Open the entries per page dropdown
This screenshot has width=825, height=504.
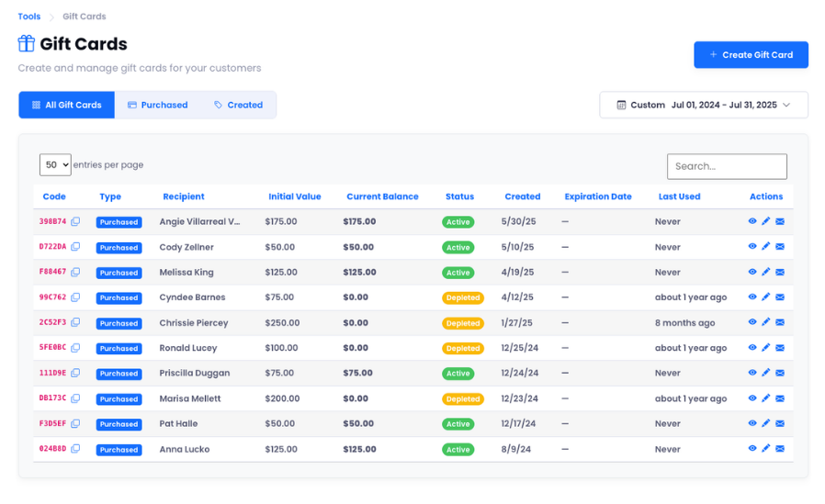point(55,165)
